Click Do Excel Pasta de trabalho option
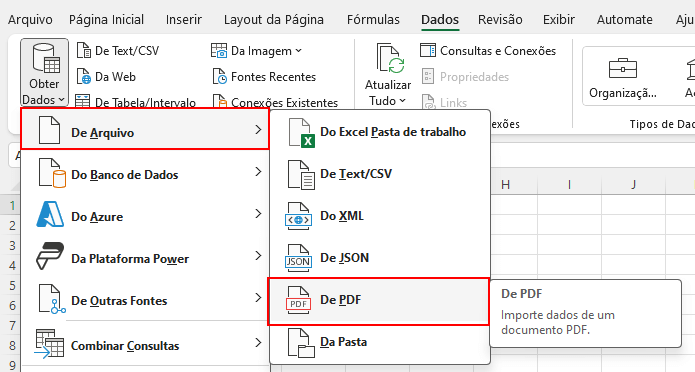 click(379, 132)
